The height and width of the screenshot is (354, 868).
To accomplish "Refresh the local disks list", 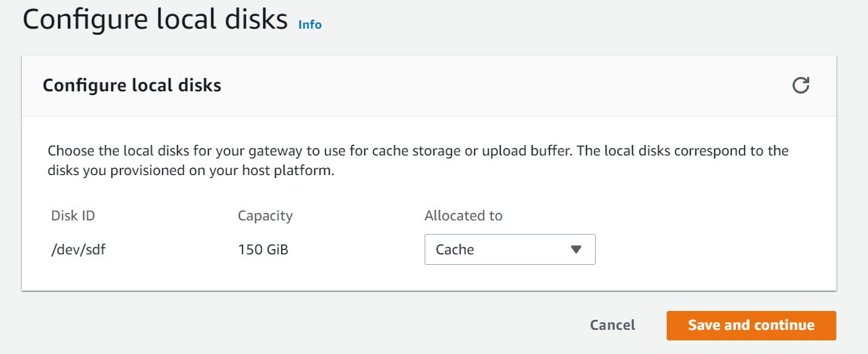I will point(800,85).
